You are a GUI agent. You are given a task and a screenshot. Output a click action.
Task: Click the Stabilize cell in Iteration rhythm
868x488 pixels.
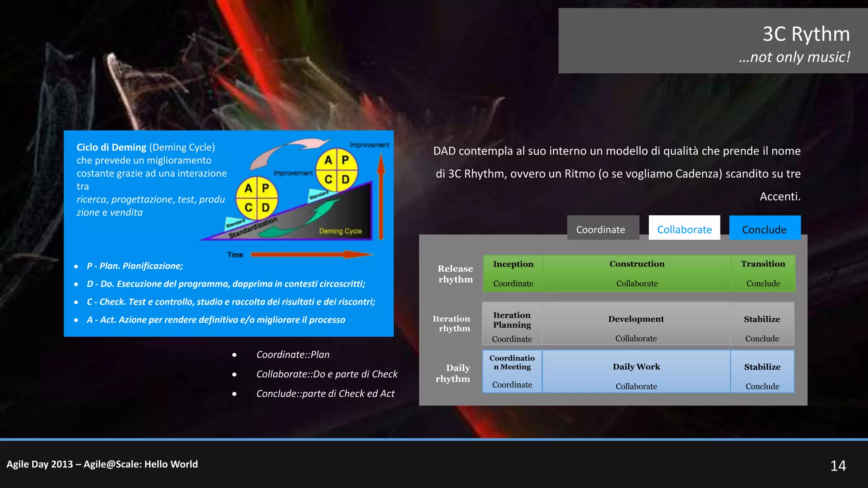[762, 324]
